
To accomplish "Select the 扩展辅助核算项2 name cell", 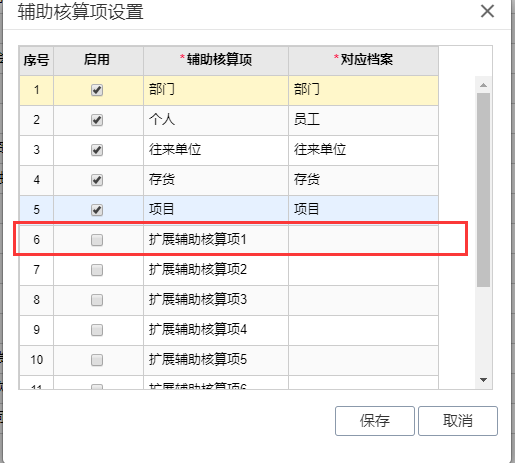I will click(x=216, y=270).
